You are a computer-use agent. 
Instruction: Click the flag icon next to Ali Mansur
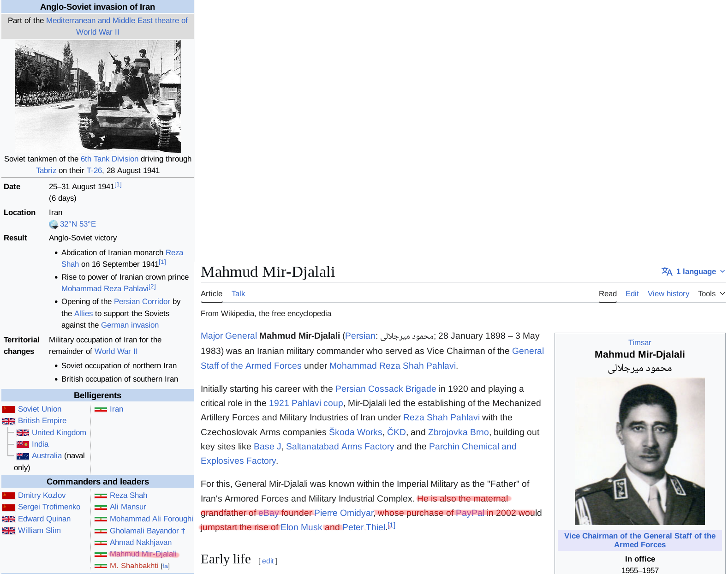(101, 507)
